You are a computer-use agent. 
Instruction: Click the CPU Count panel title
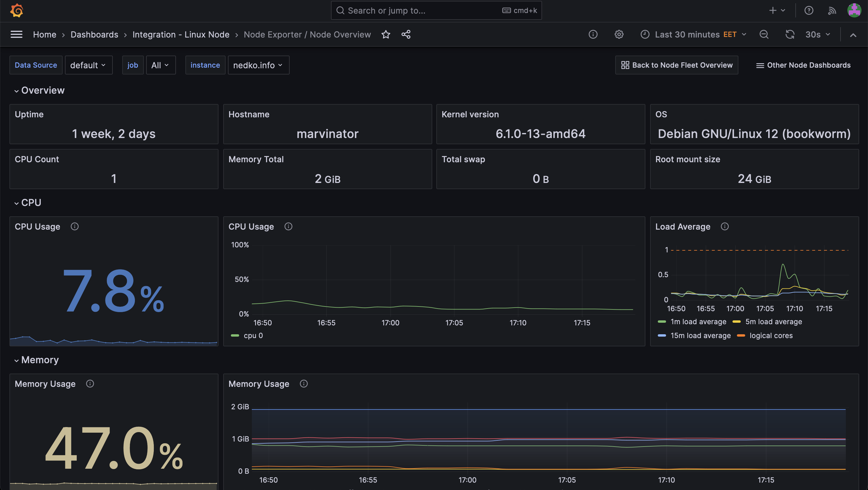coord(37,159)
